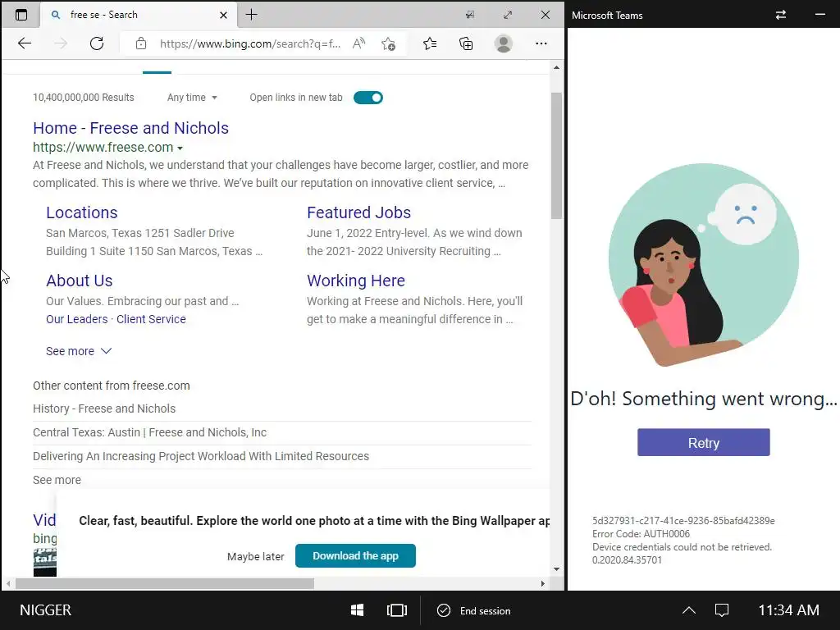
Task: Open the 'Locations' sitelink
Action: click(x=81, y=212)
